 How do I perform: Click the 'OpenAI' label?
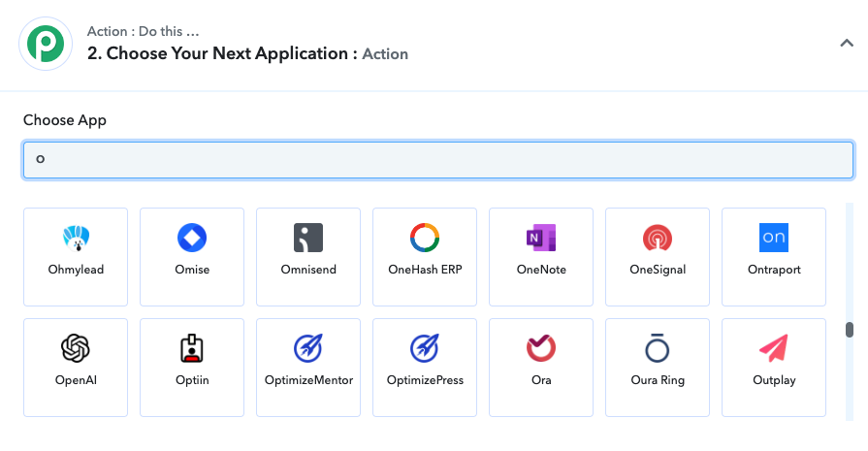(x=76, y=380)
